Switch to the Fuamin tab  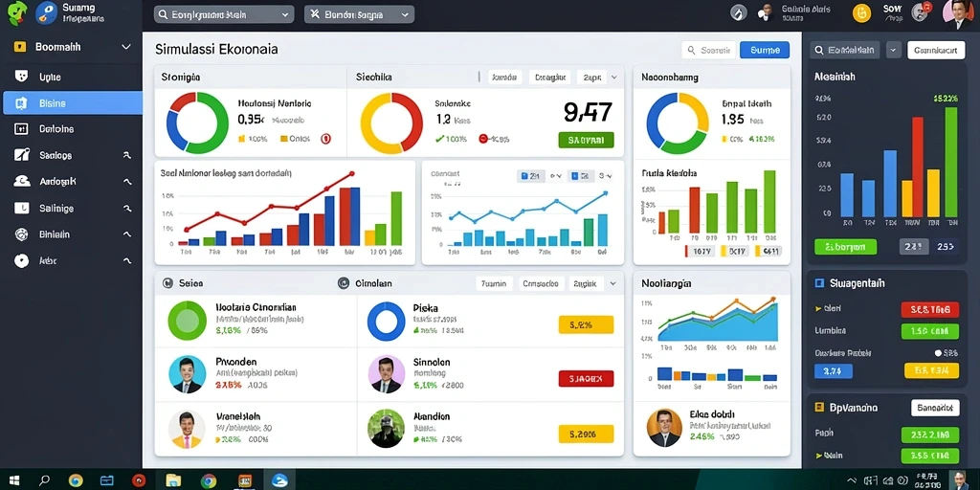pyautogui.click(x=495, y=283)
